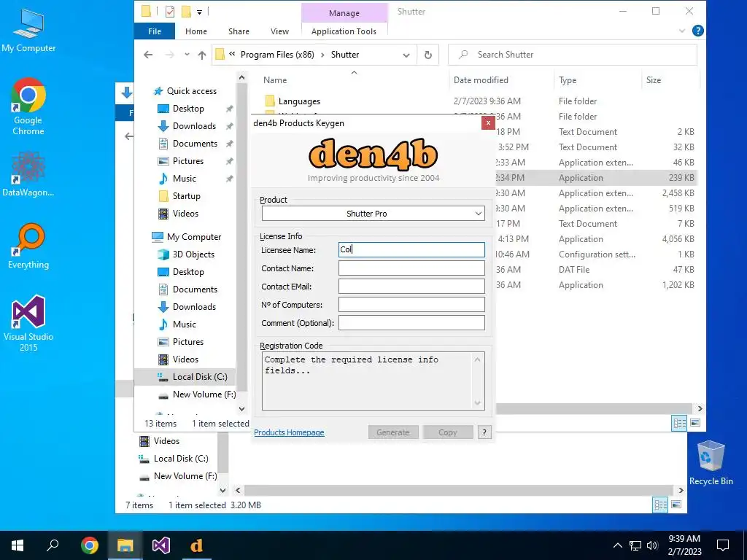This screenshot has width=747, height=560.
Task: Go back in Shutter explorer window
Action: pos(148,55)
